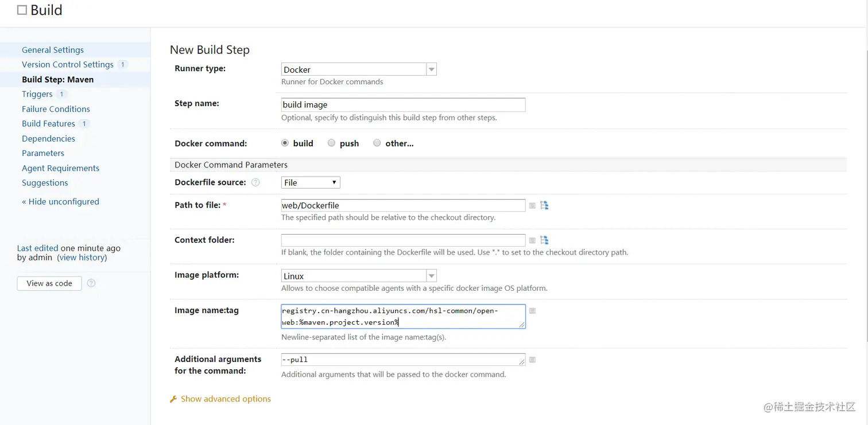This screenshot has height=425, width=868.
Task: Select the push Docker command option
Action: [x=331, y=143]
